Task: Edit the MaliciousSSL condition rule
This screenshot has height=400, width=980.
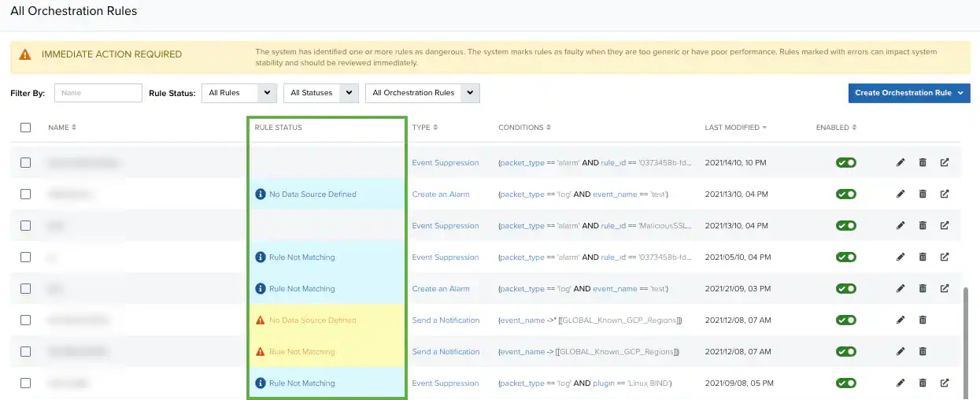Action: pos(900,226)
